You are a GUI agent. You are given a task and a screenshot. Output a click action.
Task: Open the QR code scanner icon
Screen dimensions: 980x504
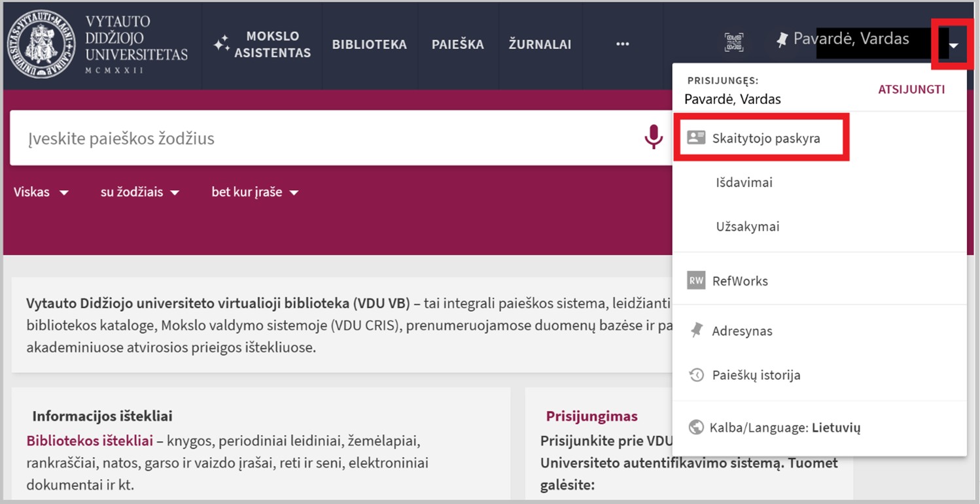click(733, 42)
